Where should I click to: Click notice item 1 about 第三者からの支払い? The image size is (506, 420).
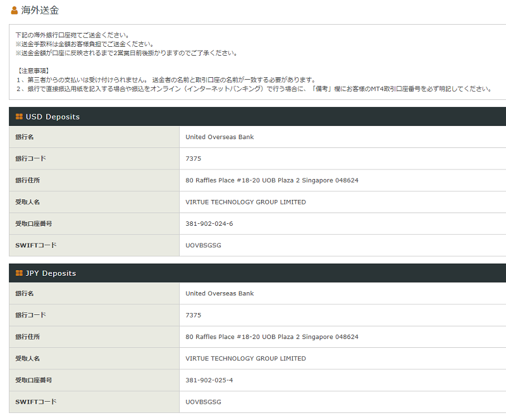pyautogui.click(x=166, y=80)
